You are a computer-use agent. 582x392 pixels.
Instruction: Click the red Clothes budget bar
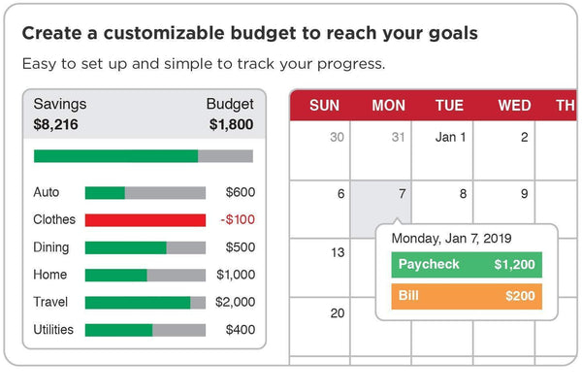tap(145, 220)
